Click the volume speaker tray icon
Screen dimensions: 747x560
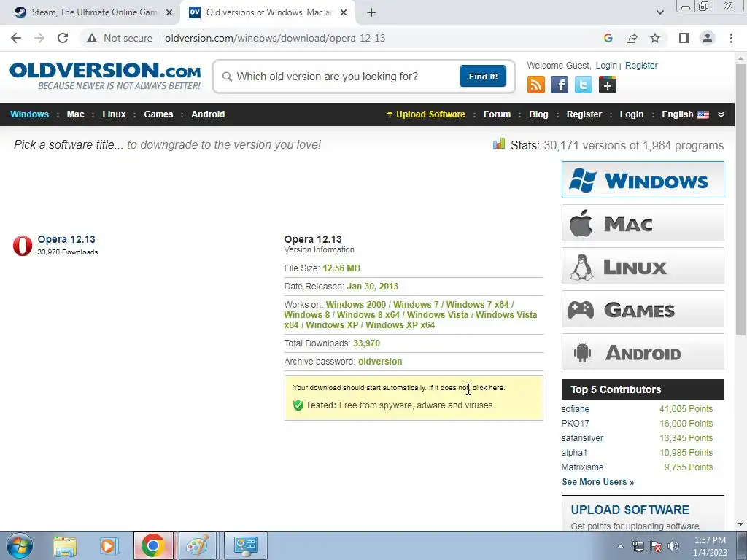(673, 546)
